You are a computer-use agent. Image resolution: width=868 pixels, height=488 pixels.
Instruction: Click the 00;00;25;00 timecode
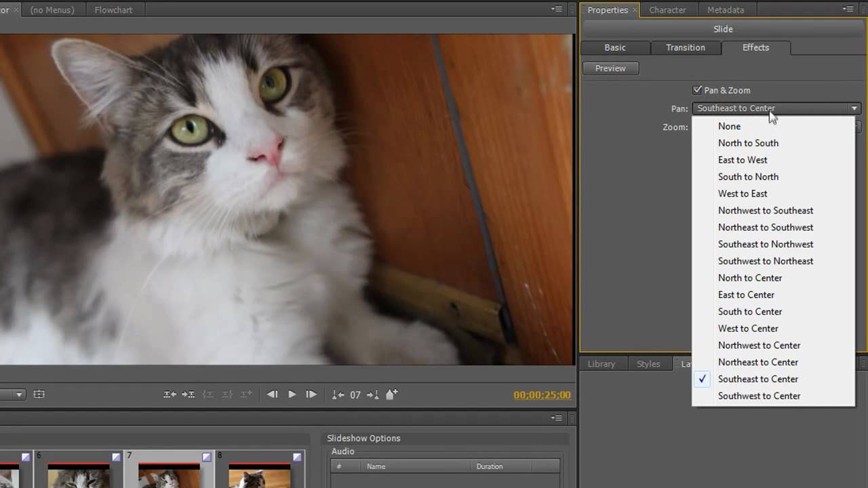542,395
